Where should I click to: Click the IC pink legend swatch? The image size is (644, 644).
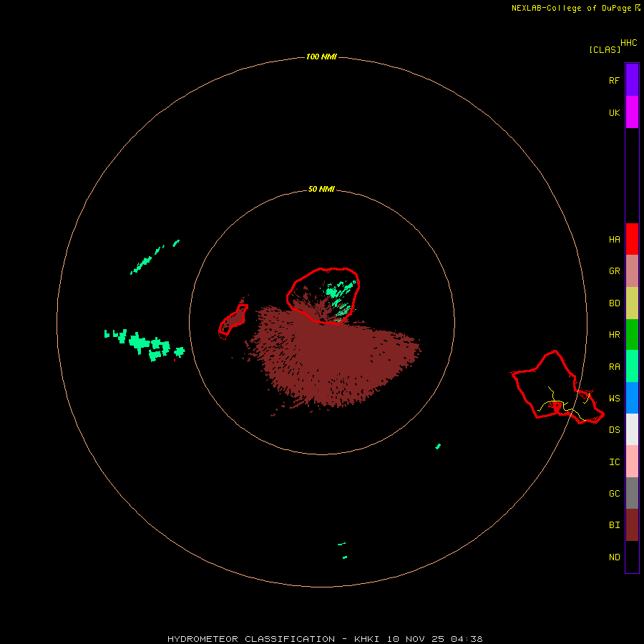point(632,462)
